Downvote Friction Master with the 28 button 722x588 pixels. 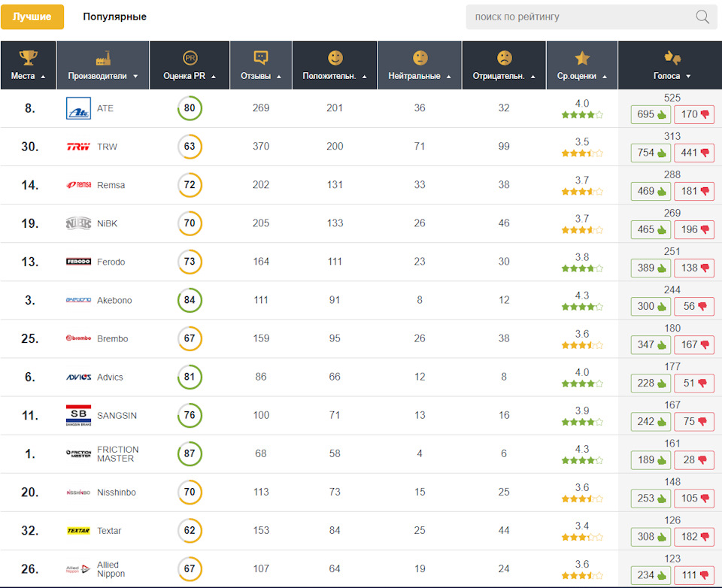click(694, 459)
